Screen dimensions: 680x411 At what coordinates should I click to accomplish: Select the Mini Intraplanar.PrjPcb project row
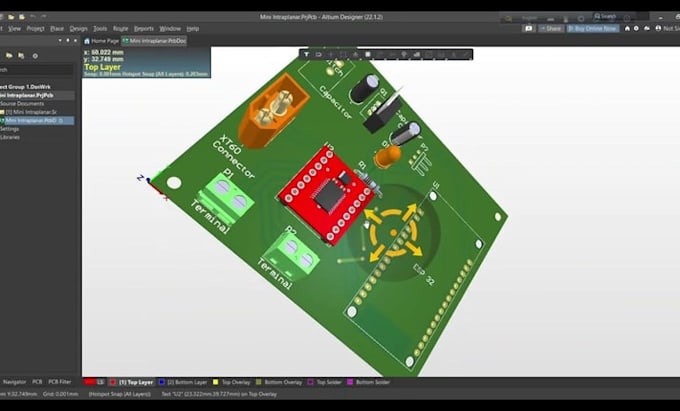[37, 95]
